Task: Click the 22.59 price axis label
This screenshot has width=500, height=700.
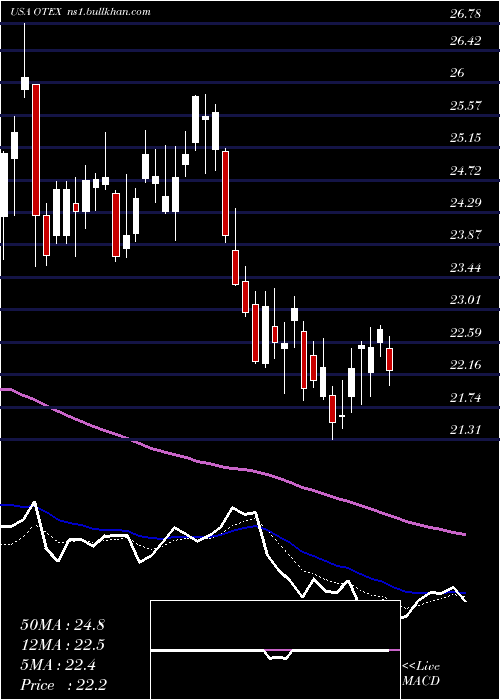Action: pos(465,333)
